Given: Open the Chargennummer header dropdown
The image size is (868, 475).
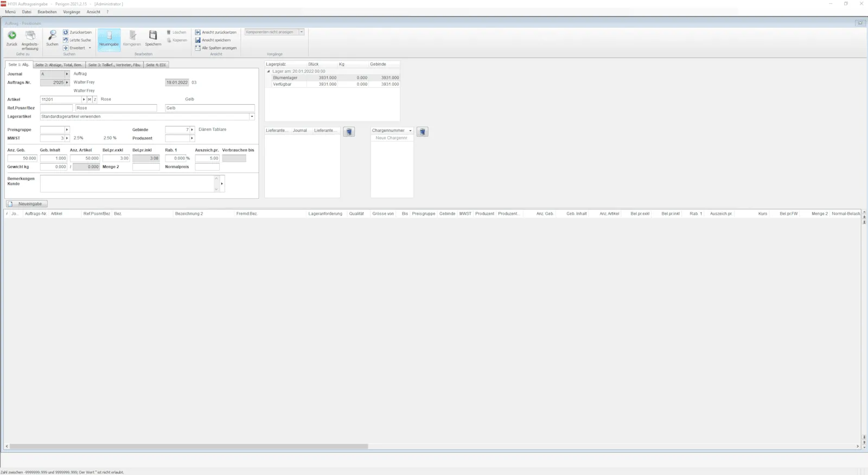Looking at the screenshot, I should [410, 131].
